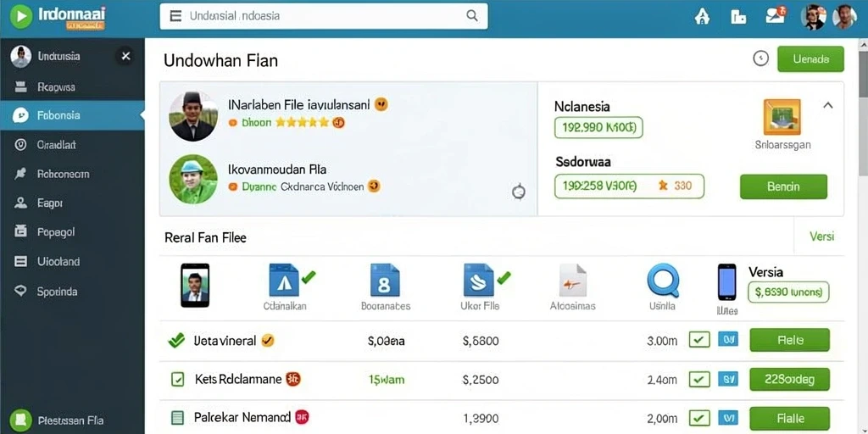The image size is (868, 434).
Task: Select the Alcosimas document icon
Action: tap(573, 280)
